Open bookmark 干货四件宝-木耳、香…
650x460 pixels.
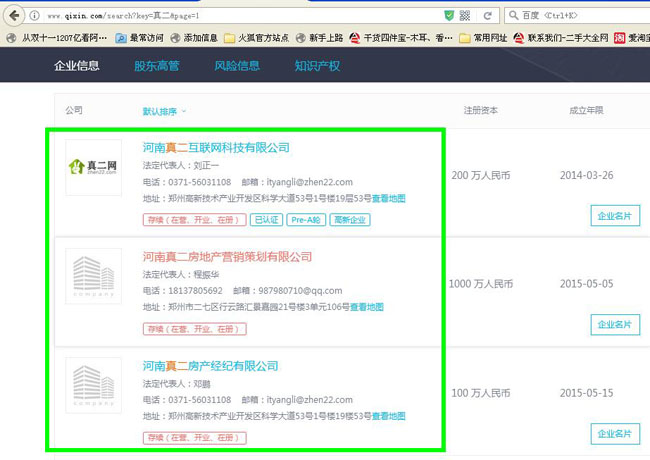tap(401, 38)
